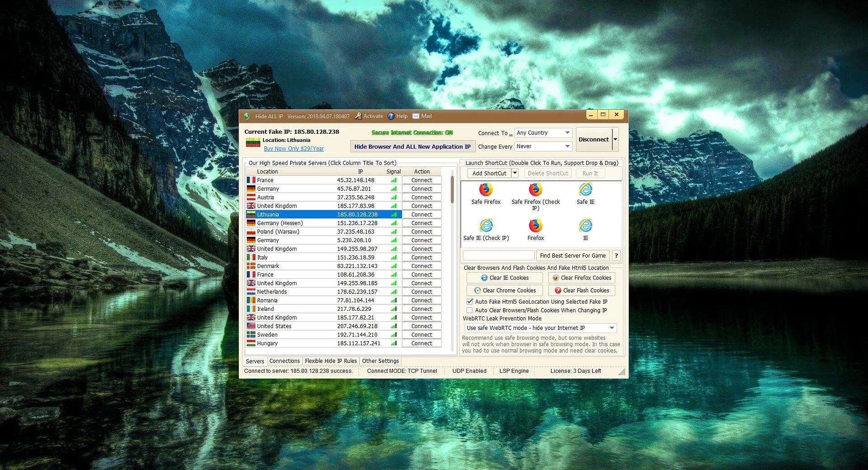
Task: Click the Lithuania flag beside current location
Action: coord(253,143)
